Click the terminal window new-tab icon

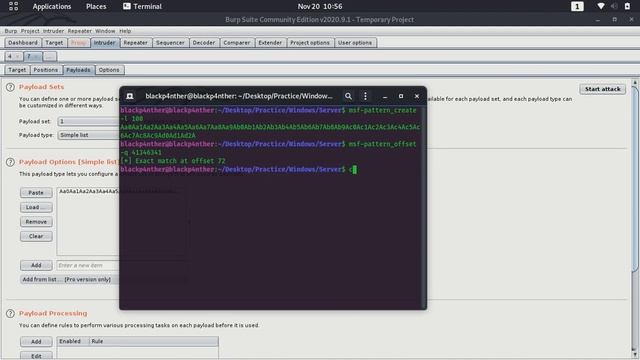pyautogui.click(x=130, y=96)
